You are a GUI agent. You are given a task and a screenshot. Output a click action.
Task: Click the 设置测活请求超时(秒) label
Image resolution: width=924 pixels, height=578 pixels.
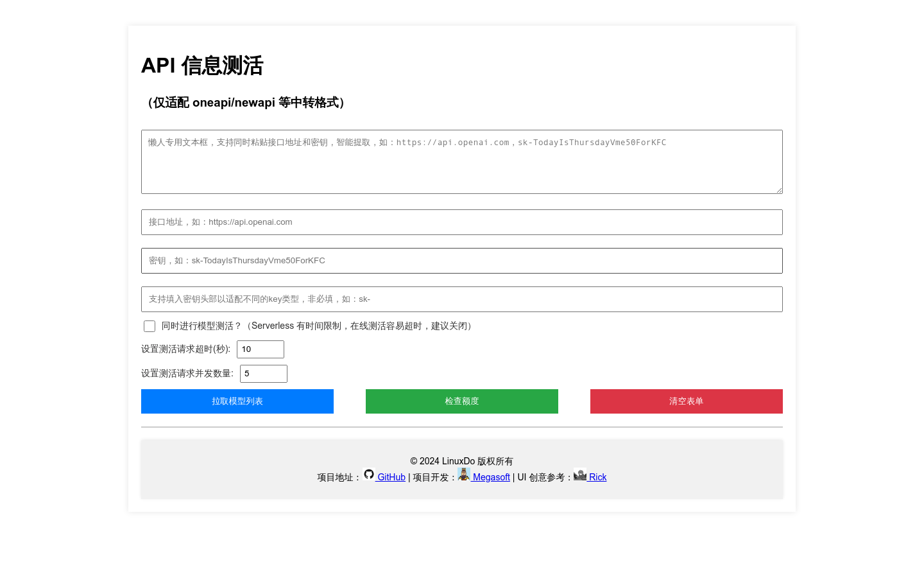(x=185, y=349)
